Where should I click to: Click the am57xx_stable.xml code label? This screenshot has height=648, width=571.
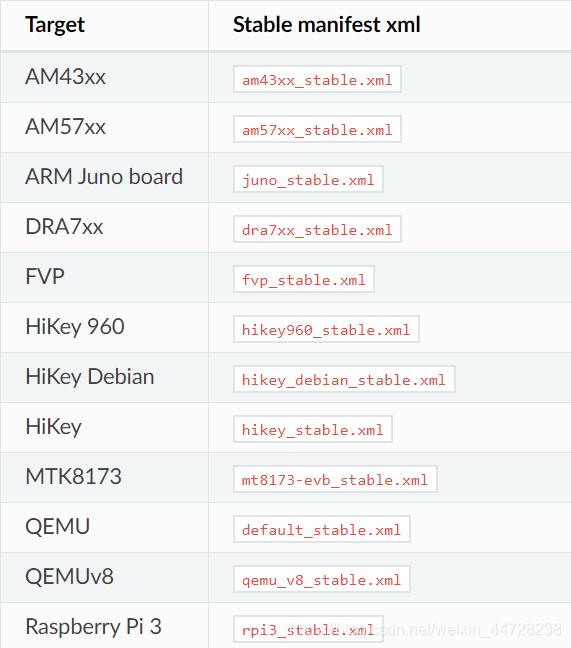click(317, 129)
